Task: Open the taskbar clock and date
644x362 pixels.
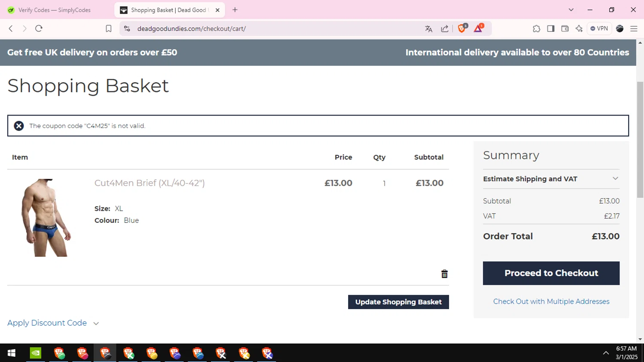Action: (626, 353)
